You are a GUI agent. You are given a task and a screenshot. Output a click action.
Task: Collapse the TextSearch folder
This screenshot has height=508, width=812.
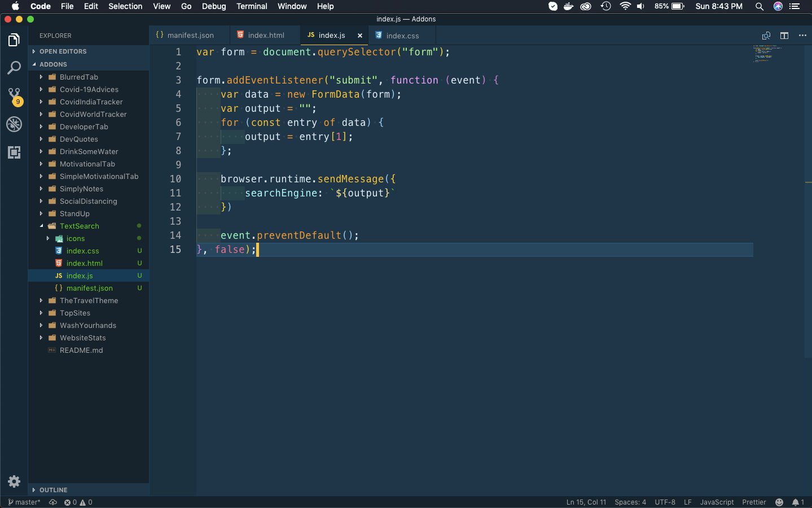click(x=89, y=226)
